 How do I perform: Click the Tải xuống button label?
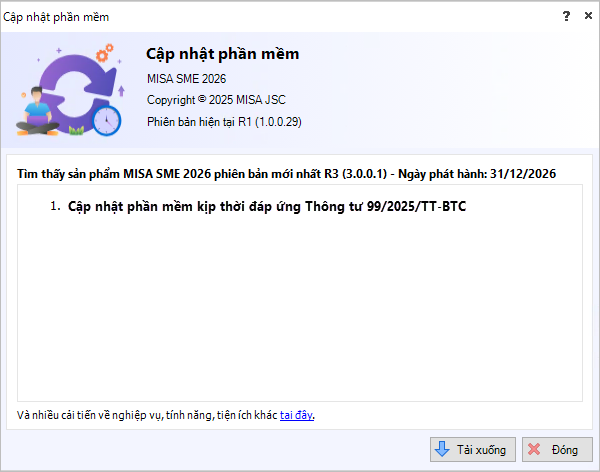[481, 450]
